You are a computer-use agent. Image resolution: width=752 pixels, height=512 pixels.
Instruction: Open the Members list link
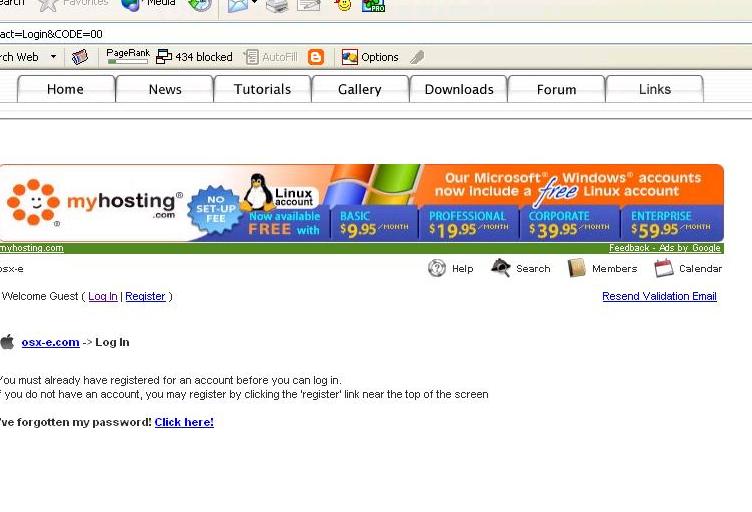pyautogui.click(x=614, y=269)
